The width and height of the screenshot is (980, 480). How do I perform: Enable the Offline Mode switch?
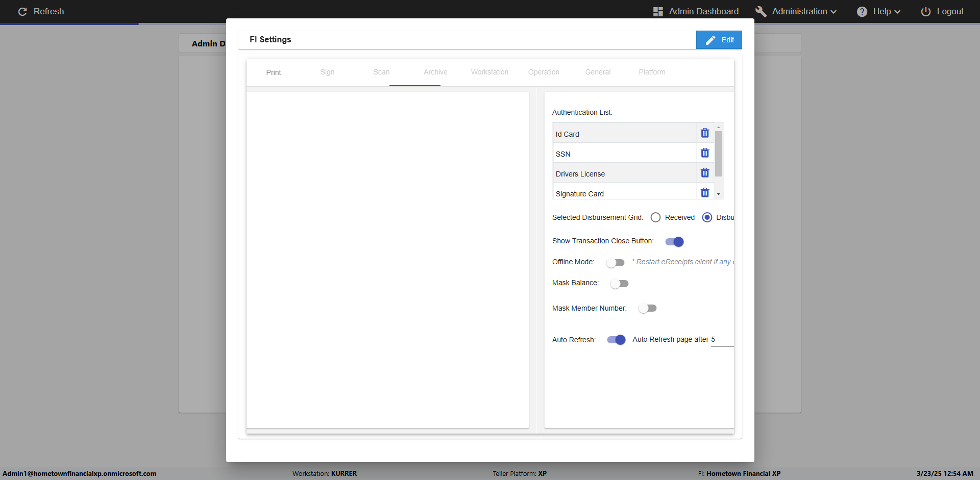[x=615, y=263]
